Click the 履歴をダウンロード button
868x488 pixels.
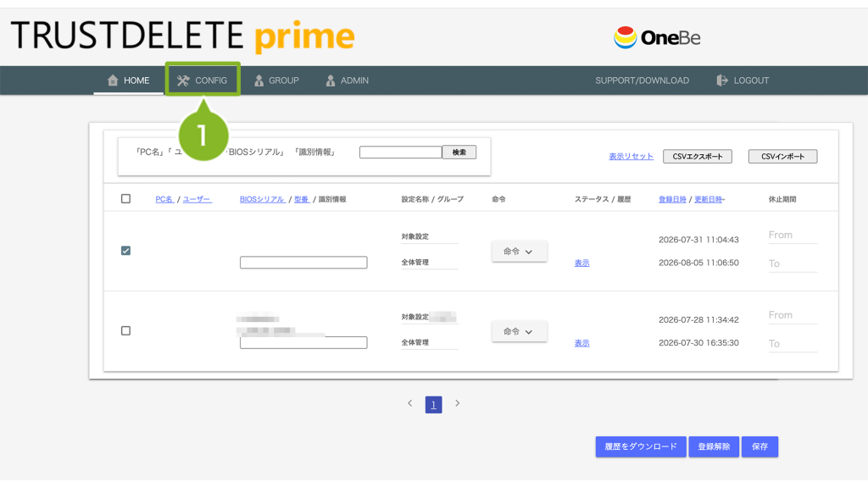641,446
